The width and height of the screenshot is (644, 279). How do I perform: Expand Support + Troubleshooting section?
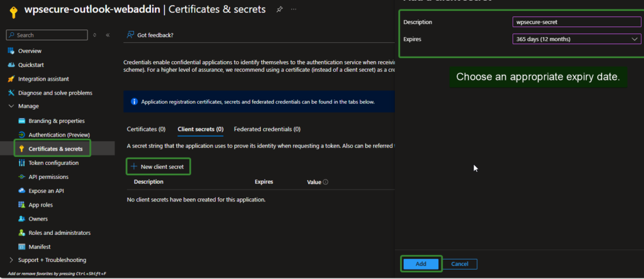(11, 260)
